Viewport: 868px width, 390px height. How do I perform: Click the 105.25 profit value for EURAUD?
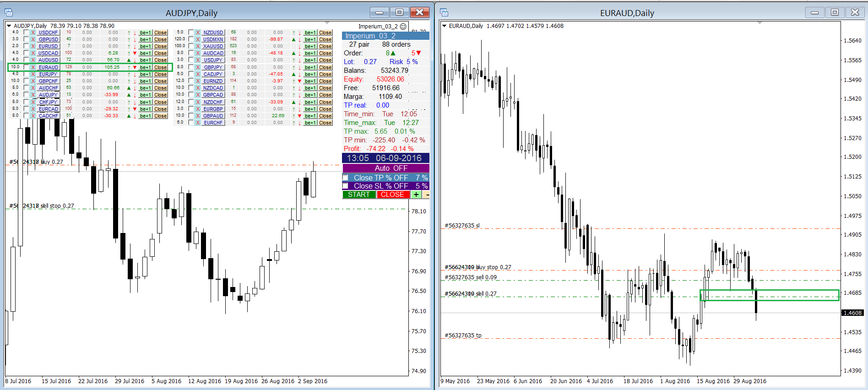[112, 67]
